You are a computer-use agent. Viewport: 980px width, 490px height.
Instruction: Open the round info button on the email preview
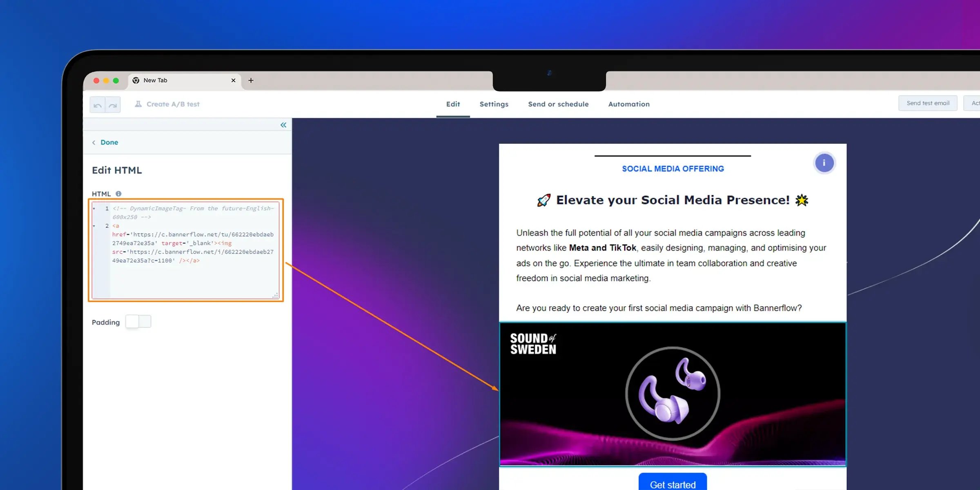(x=824, y=163)
